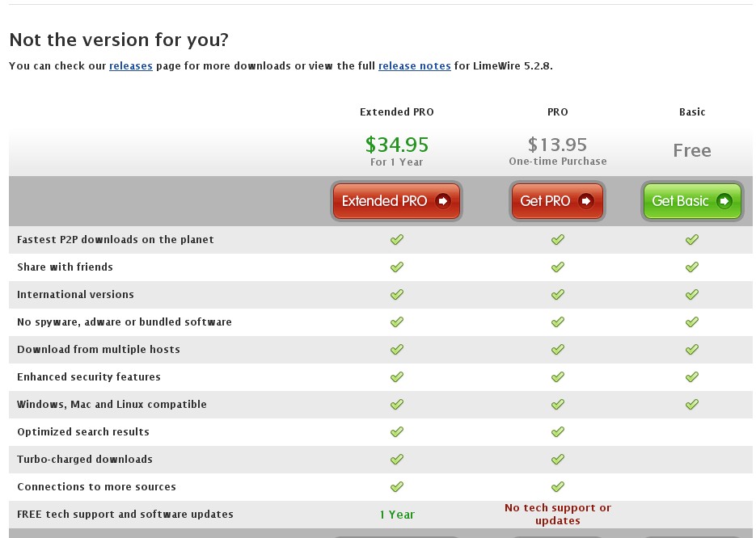Click the green Get Basic button
The width and height of the screenshot is (756, 538).
pyautogui.click(x=692, y=201)
